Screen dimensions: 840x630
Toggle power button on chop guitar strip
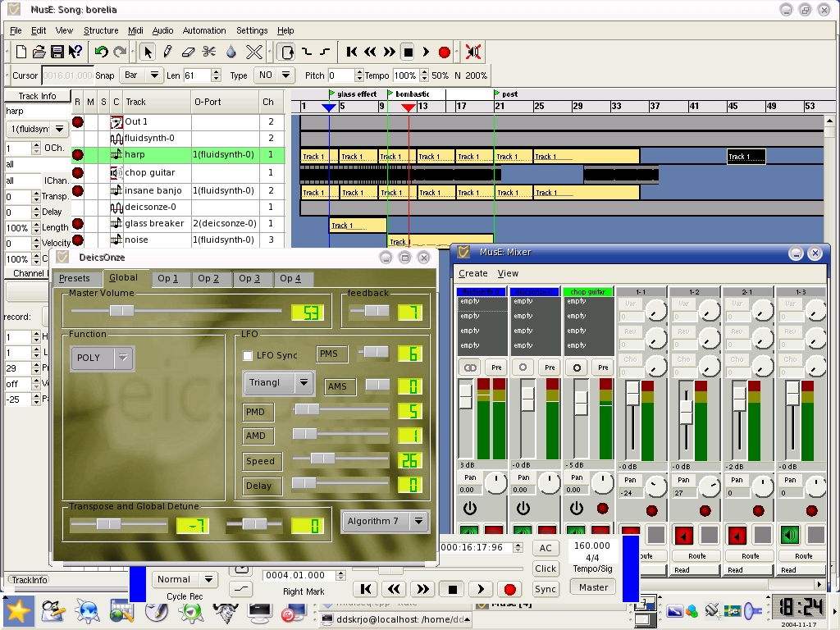pos(577,509)
